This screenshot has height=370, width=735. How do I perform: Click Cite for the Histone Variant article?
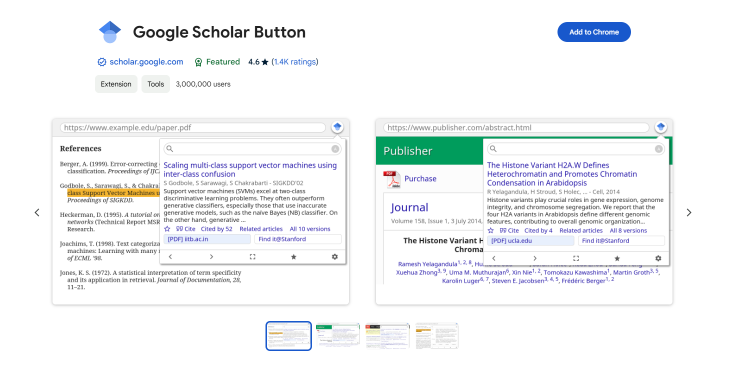click(x=509, y=231)
